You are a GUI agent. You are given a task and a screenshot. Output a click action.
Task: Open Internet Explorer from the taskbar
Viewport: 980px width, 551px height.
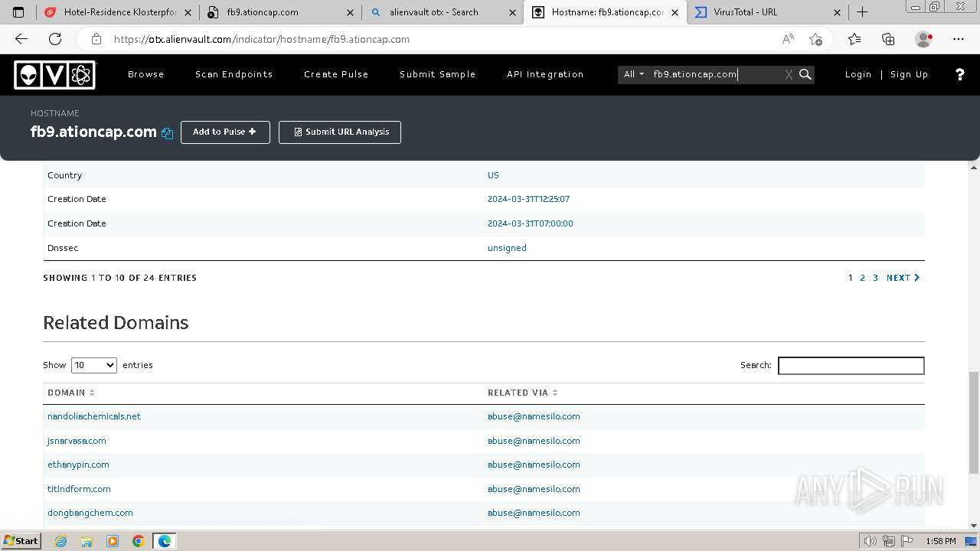click(60, 541)
